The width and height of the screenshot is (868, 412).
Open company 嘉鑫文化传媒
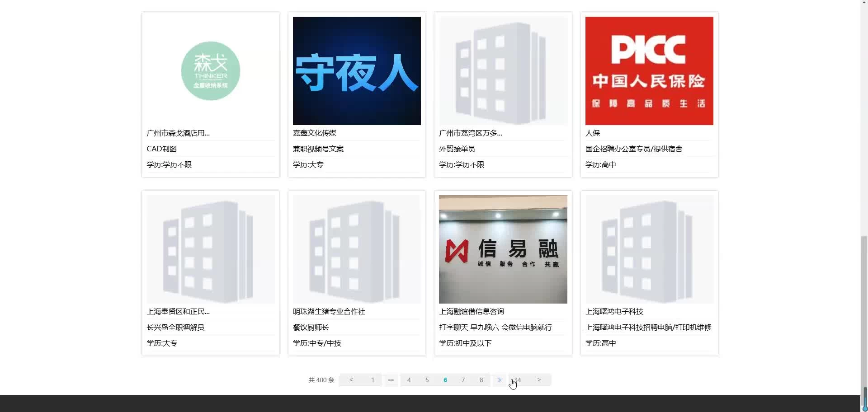(x=315, y=133)
